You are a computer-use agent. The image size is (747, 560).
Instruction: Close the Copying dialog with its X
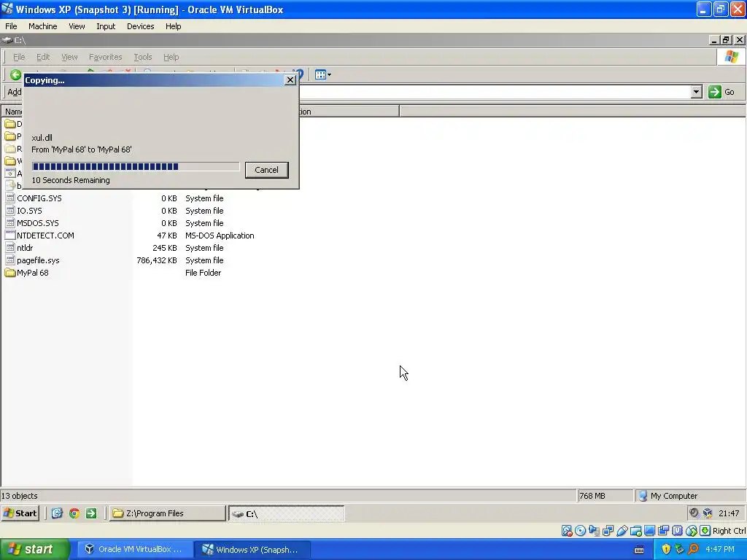[x=290, y=80]
